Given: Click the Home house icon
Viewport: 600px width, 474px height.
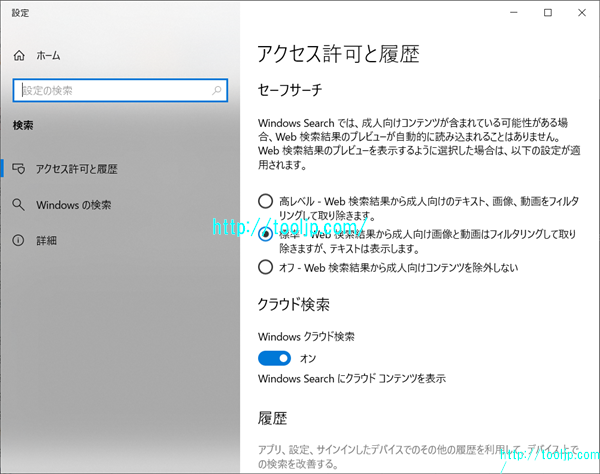Looking at the screenshot, I should click(19, 56).
